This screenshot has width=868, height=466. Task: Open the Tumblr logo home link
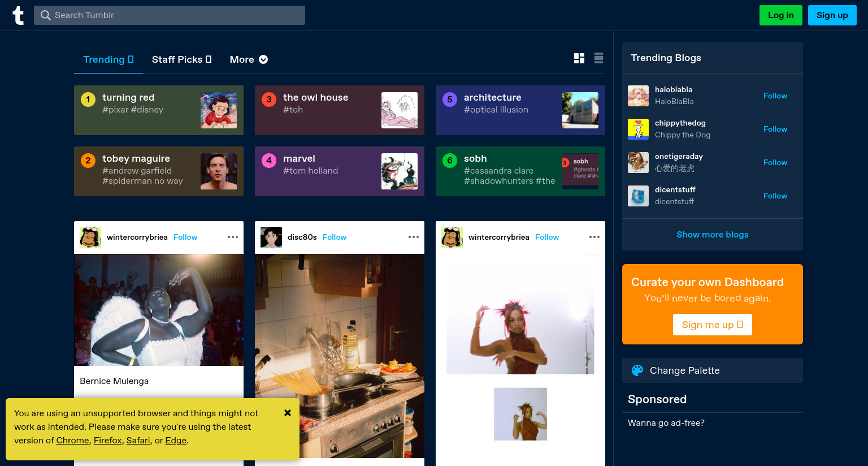[x=18, y=15]
